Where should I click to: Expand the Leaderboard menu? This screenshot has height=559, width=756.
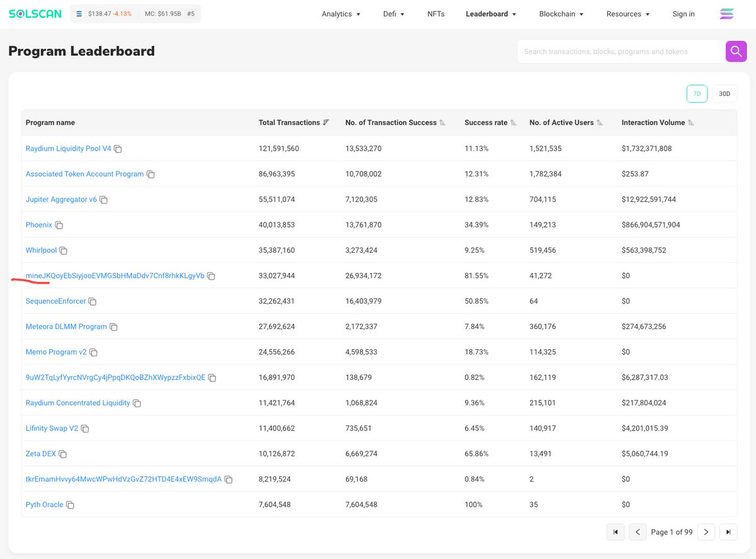(x=491, y=14)
